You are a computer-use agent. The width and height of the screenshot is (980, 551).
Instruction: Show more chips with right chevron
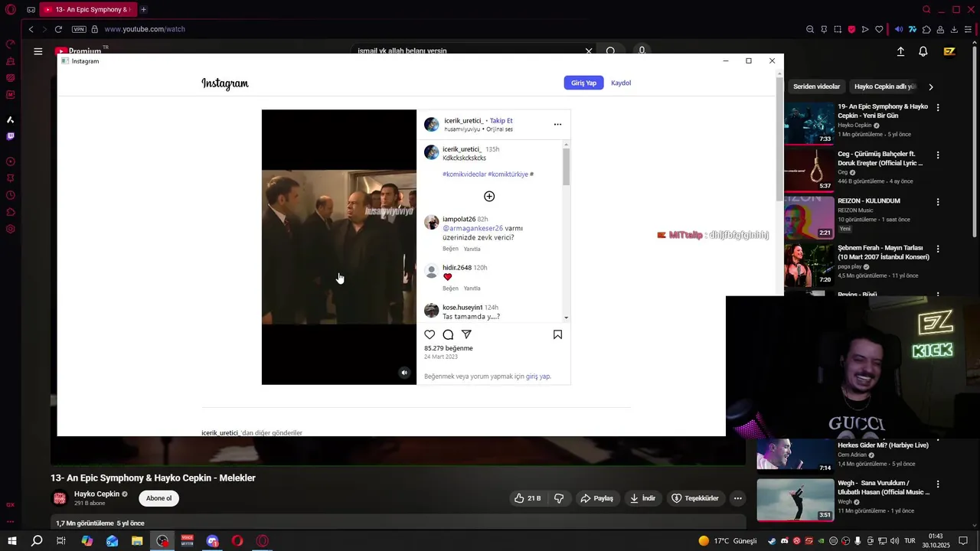coord(931,86)
